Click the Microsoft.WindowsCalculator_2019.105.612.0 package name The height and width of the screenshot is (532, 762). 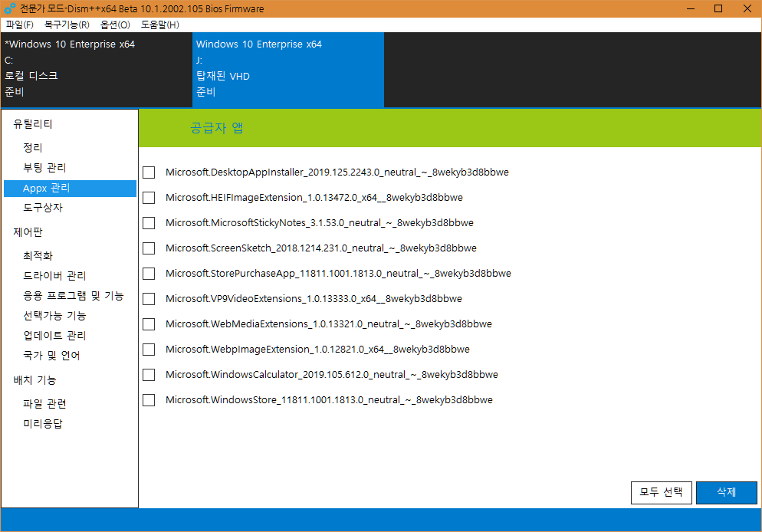[x=331, y=375]
